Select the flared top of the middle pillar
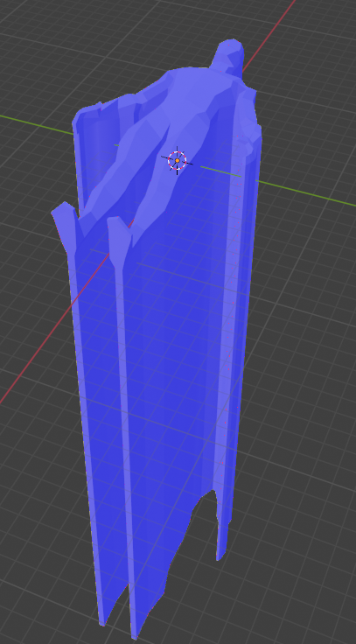The image size is (356, 644). [x=119, y=232]
